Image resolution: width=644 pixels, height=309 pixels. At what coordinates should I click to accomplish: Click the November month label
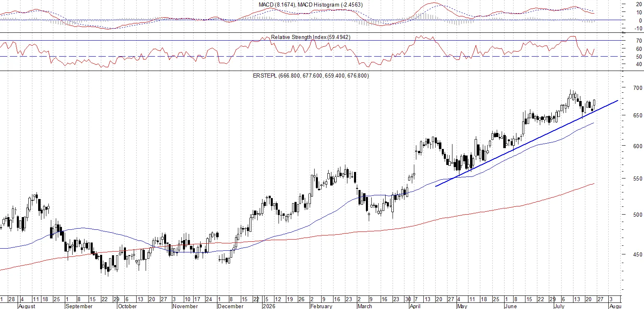[x=185, y=306]
